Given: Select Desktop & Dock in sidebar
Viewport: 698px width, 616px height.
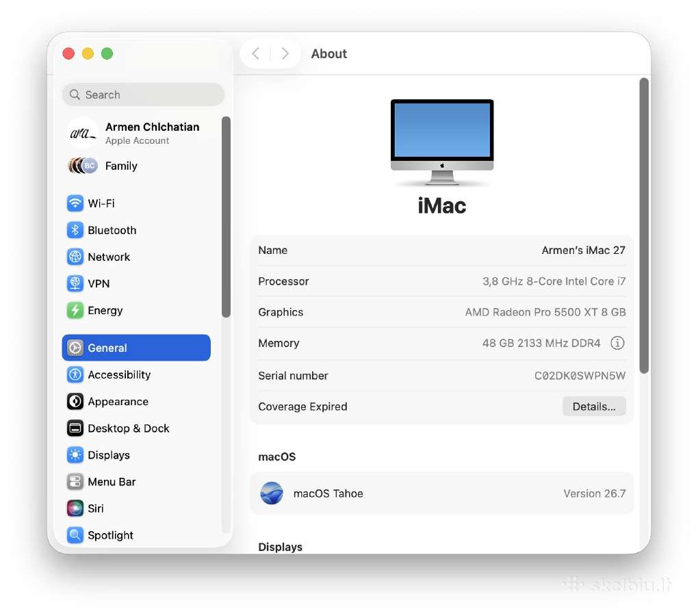Looking at the screenshot, I should pos(136,428).
